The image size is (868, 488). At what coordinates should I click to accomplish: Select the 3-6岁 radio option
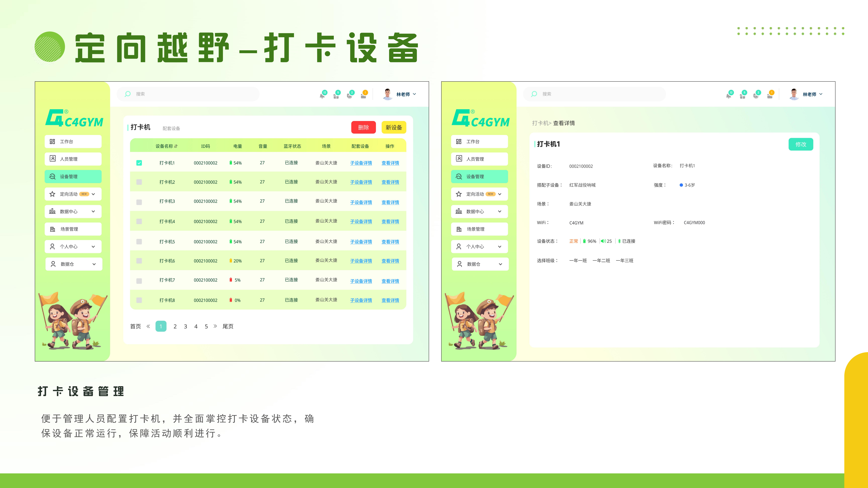(681, 185)
